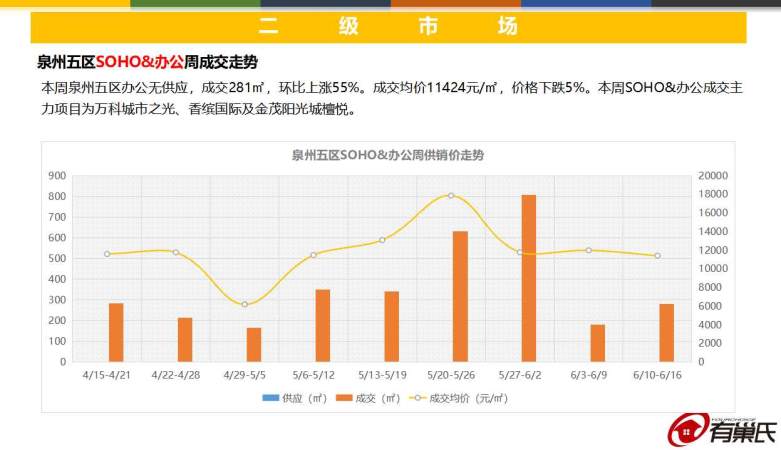Click the price line point at 6/3-6/9
The image size is (781, 450).
(589, 250)
